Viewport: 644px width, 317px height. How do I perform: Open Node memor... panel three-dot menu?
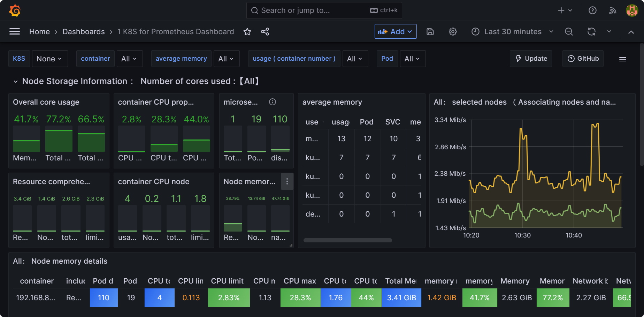[287, 181]
